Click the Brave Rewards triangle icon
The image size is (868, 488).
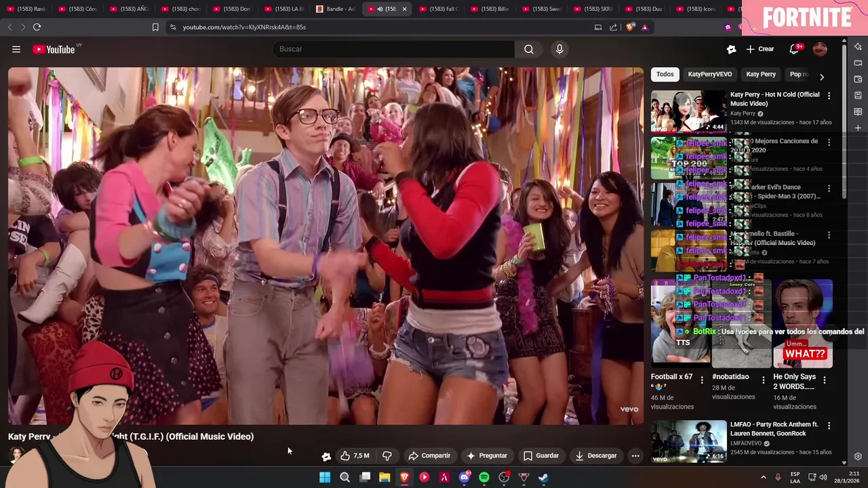point(645,27)
